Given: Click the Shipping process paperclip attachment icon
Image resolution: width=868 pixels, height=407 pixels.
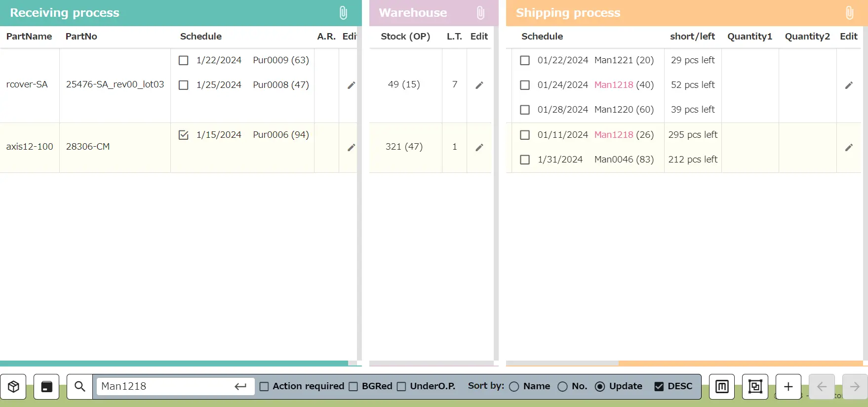Looking at the screenshot, I should tap(849, 13).
